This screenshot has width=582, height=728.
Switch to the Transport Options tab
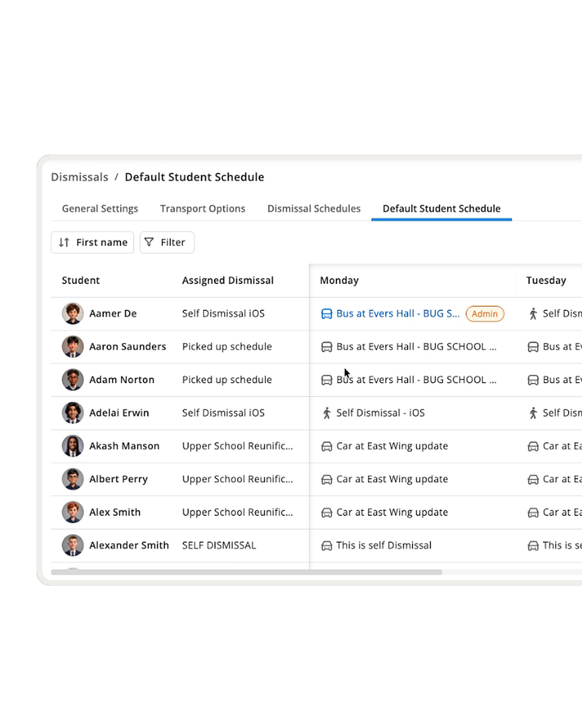[203, 209]
